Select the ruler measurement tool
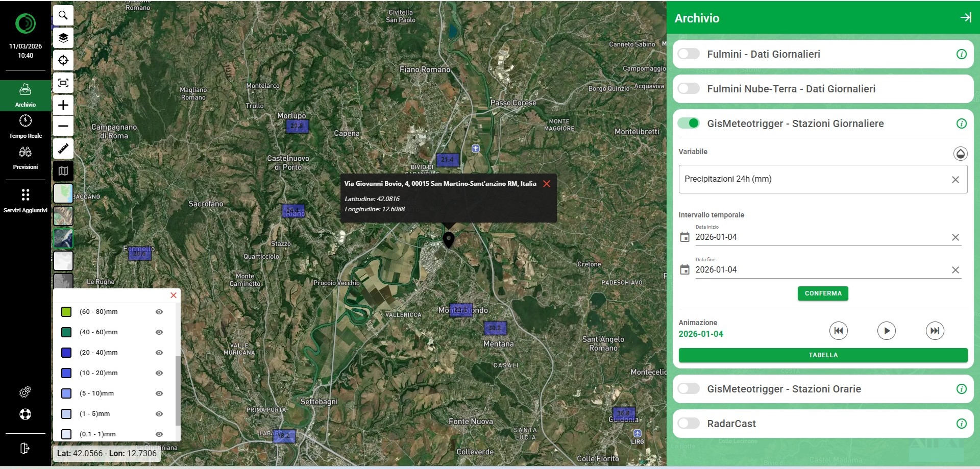 [x=63, y=149]
